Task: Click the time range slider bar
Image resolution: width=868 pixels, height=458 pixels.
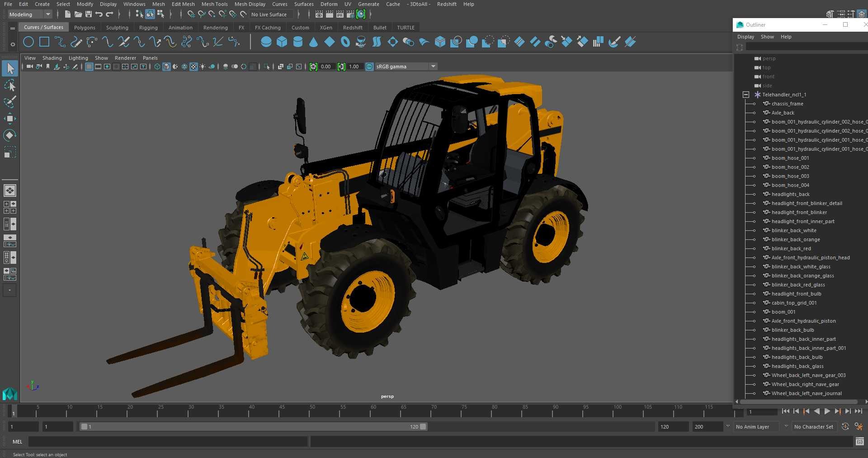Action: (253, 427)
